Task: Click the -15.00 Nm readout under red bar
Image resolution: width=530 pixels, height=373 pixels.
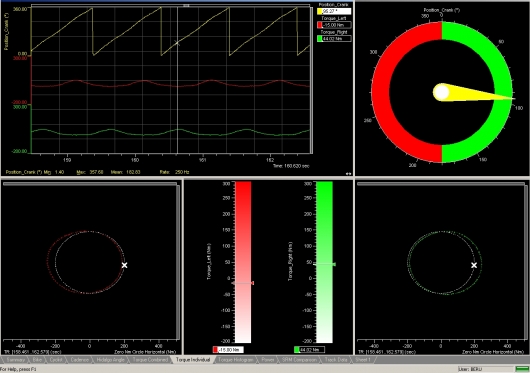Action: pos(228,350)
